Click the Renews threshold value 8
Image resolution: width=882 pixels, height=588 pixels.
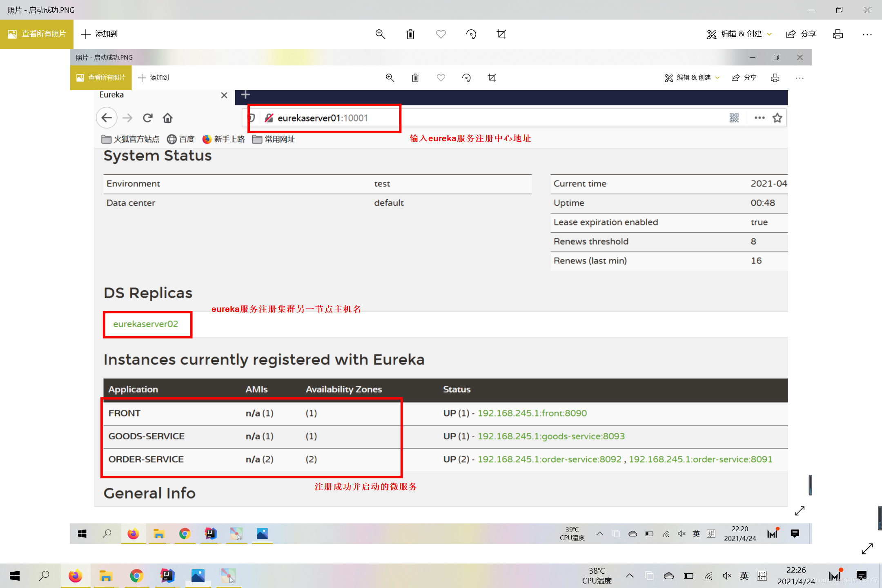click(x=753, y=241)
